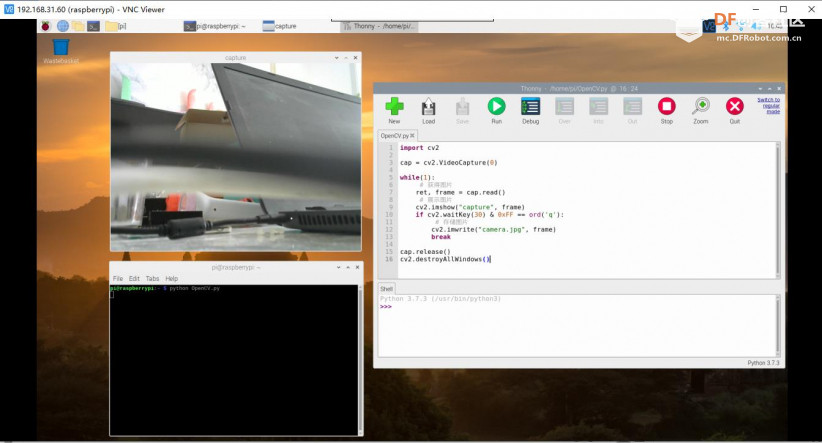This screenshot has height=443, width=822.
Task: Click the clock in the system tray
Action: (775, 26)
